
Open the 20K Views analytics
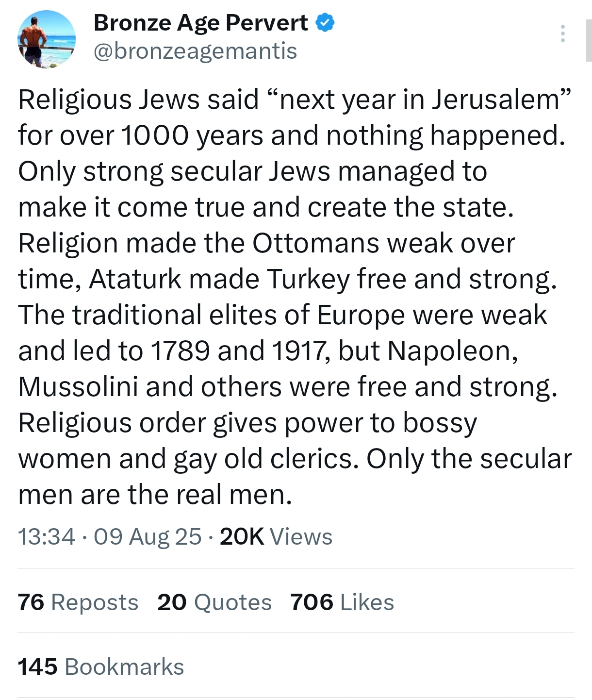click(x=276, y=537)
